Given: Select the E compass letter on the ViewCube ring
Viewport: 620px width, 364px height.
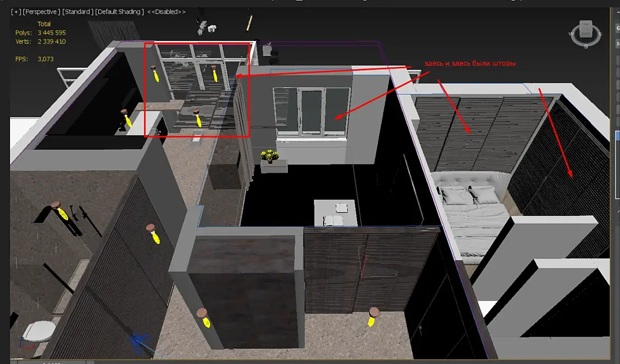Looking at the screenshot, I should (600, 34).
